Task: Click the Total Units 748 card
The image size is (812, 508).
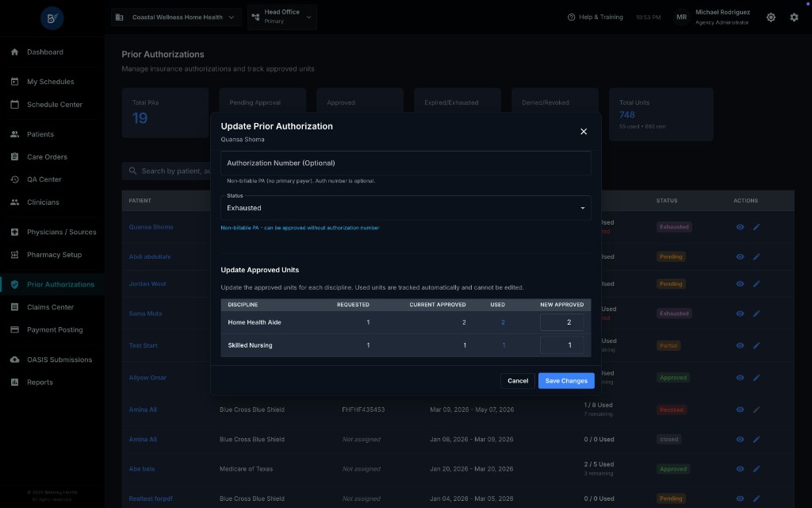Action: [x=661, y=114]
